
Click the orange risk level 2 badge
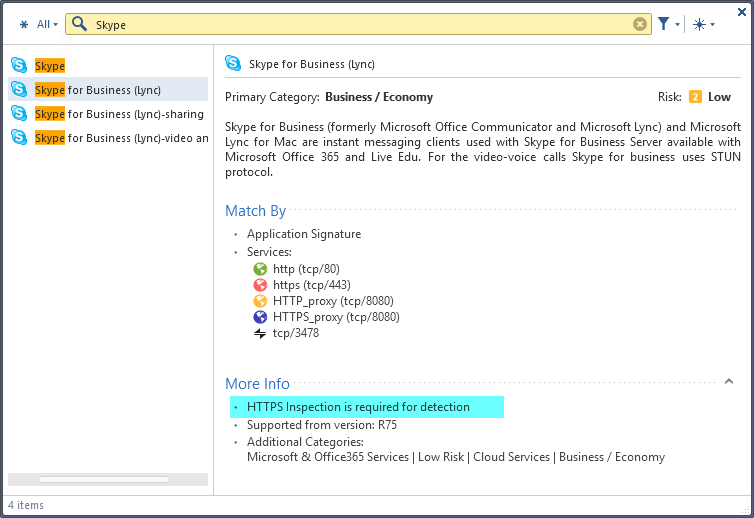695,97
